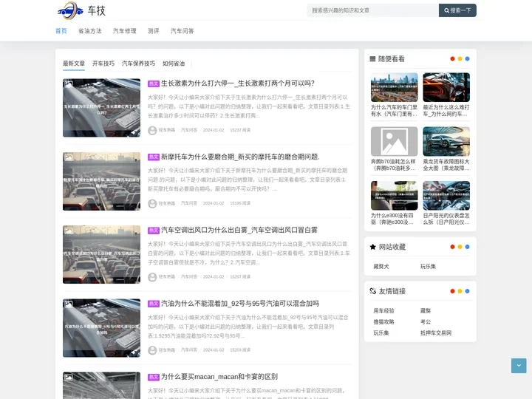
Task: Click 热文 badge on 生长激素 article
Action: tap(154, 83)
